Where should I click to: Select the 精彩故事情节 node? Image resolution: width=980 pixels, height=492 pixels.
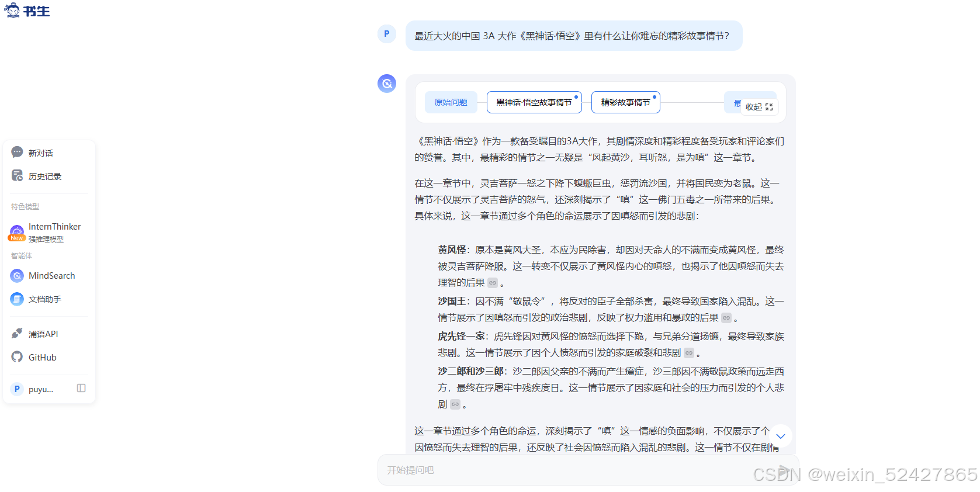626,102
